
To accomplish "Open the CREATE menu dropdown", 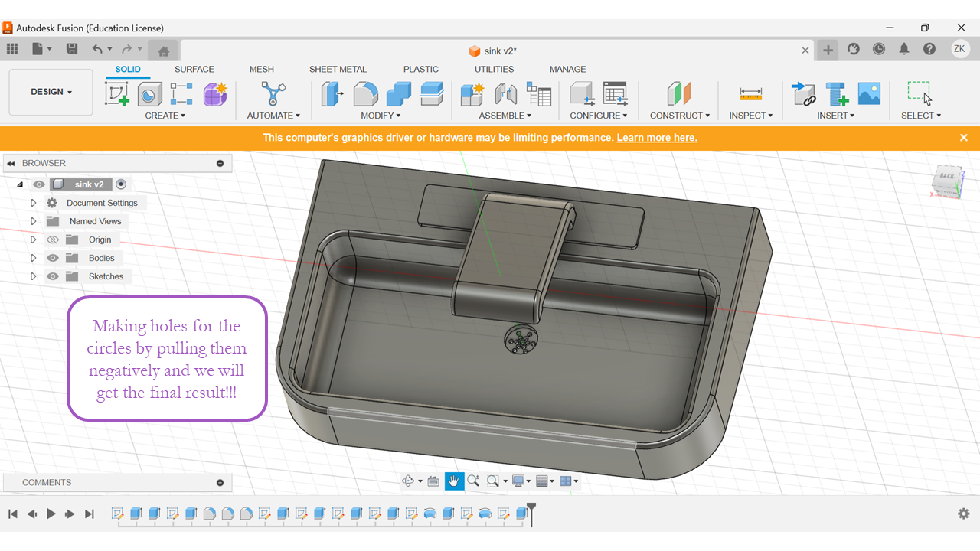I will [165, 116].
